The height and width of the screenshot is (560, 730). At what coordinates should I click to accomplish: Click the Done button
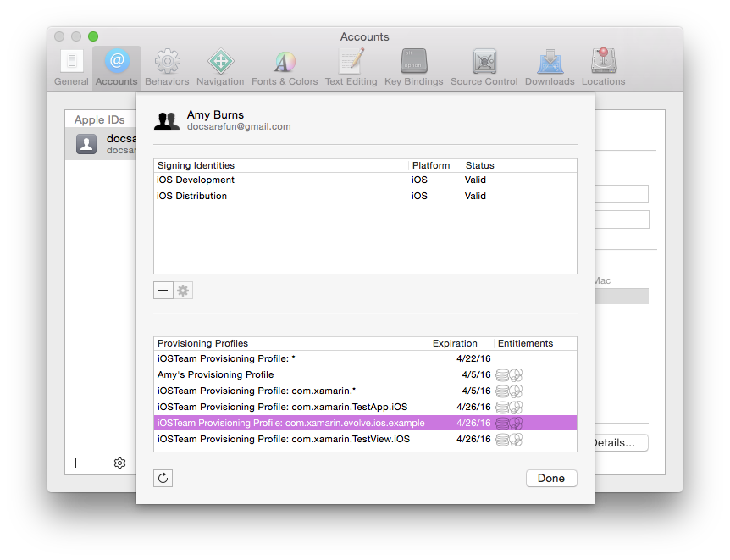551,478
